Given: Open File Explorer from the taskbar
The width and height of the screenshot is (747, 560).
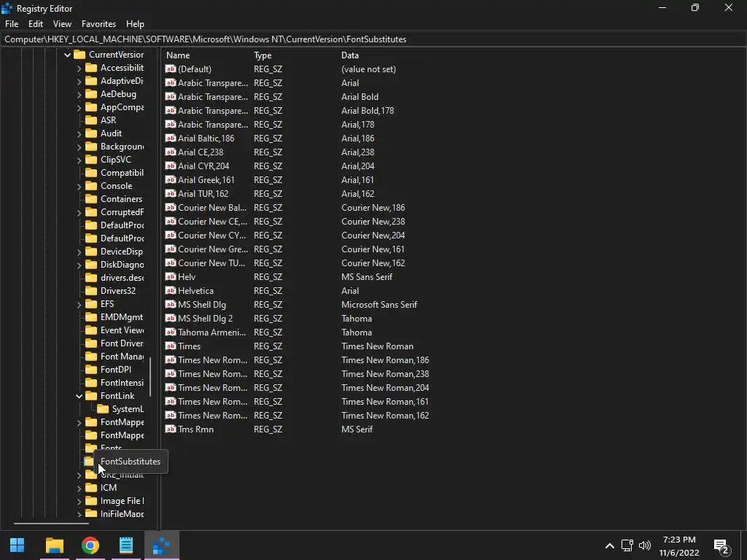Looking at the screenshot, I should (x=54, y=545).
